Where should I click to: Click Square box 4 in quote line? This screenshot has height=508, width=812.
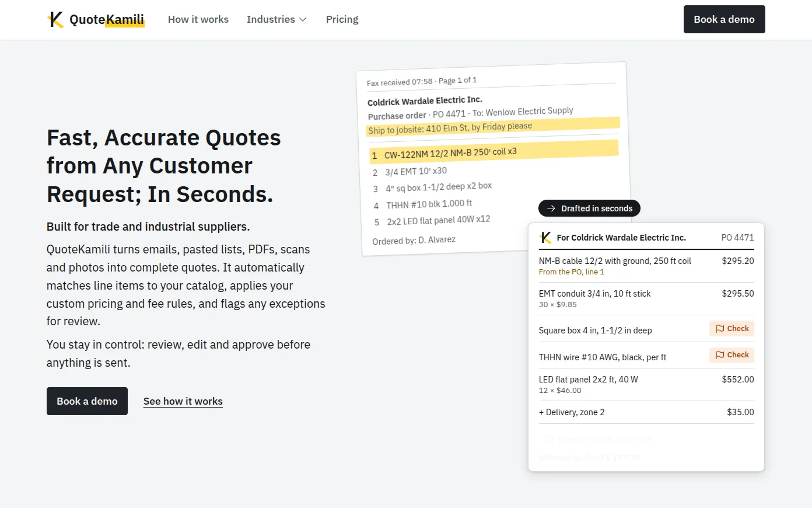coord(595,330)
